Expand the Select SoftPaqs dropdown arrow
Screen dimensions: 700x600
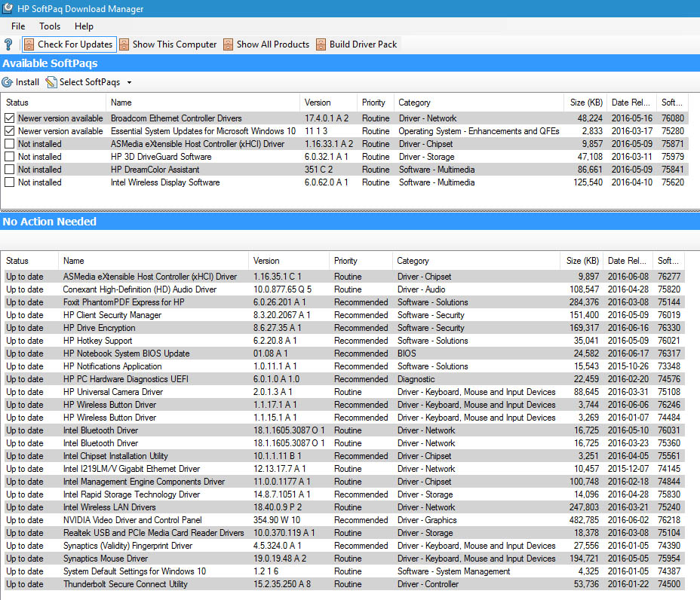129,82
